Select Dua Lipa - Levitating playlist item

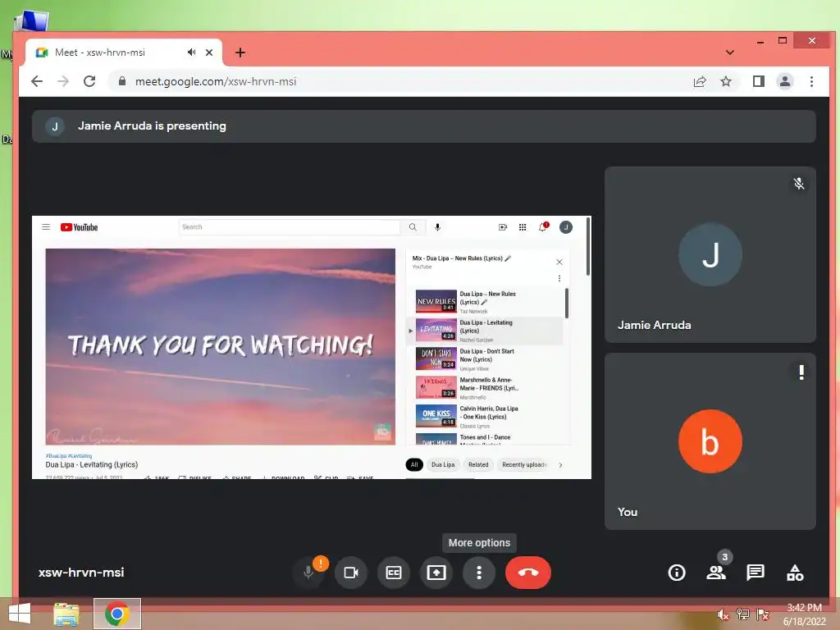(x=485, y=331)
